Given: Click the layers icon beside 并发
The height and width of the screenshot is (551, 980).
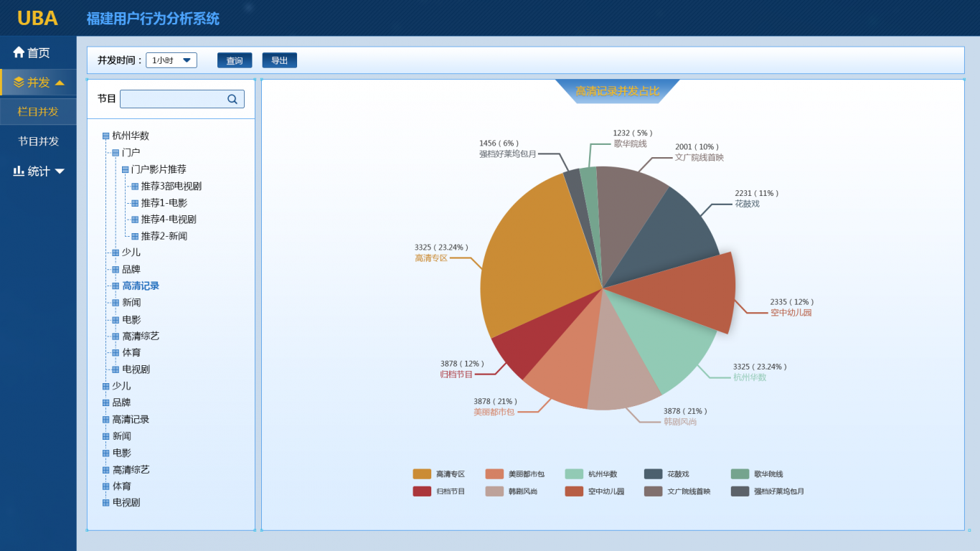Looking at the screenshot, I should (x=19, y=83).
